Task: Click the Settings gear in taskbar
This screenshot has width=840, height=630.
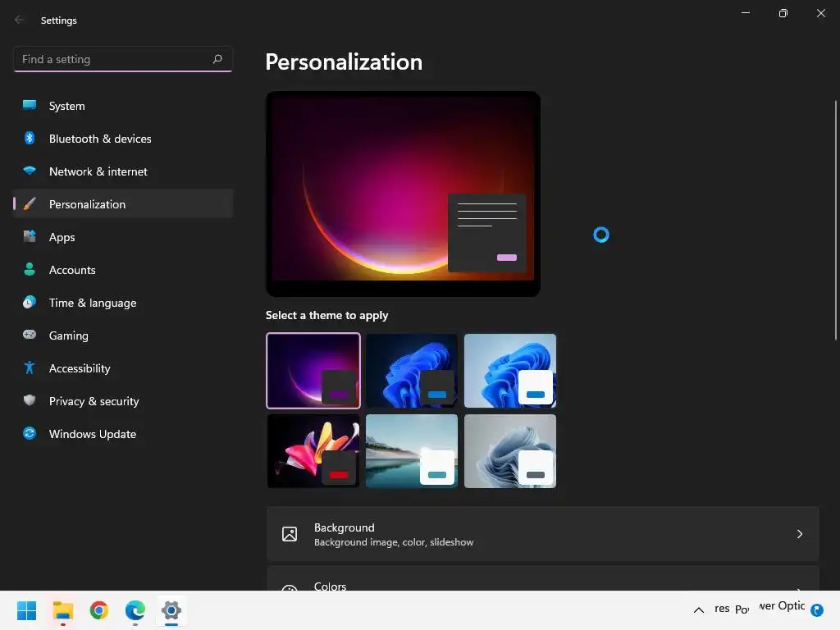Action: point(171,610)
